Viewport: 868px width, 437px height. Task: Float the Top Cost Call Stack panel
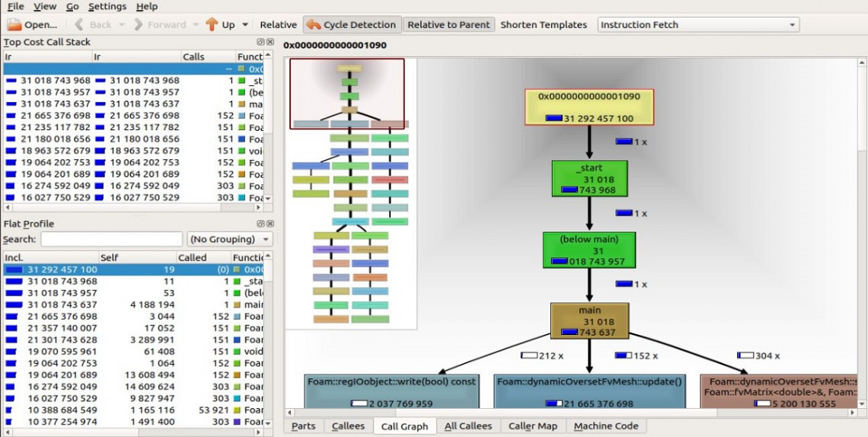point(260,42)
